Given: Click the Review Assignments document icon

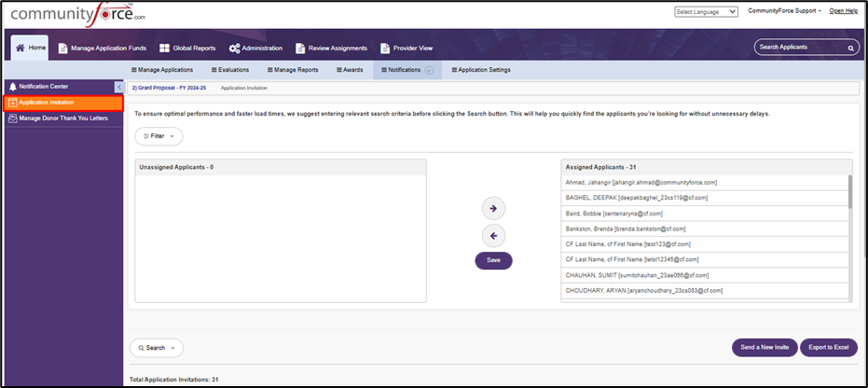Looking at the screenshot, I should pyautogui.click(x=300, y=48).
